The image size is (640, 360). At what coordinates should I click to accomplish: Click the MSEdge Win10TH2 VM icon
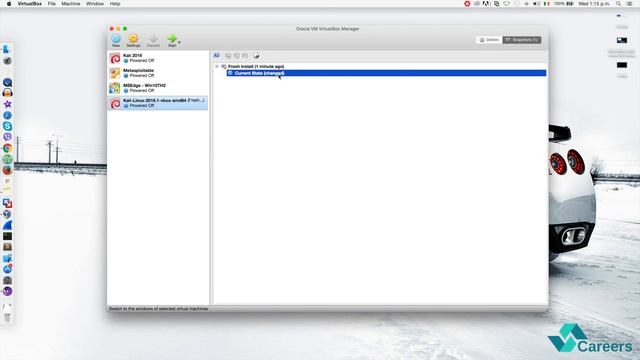point(115,88)
